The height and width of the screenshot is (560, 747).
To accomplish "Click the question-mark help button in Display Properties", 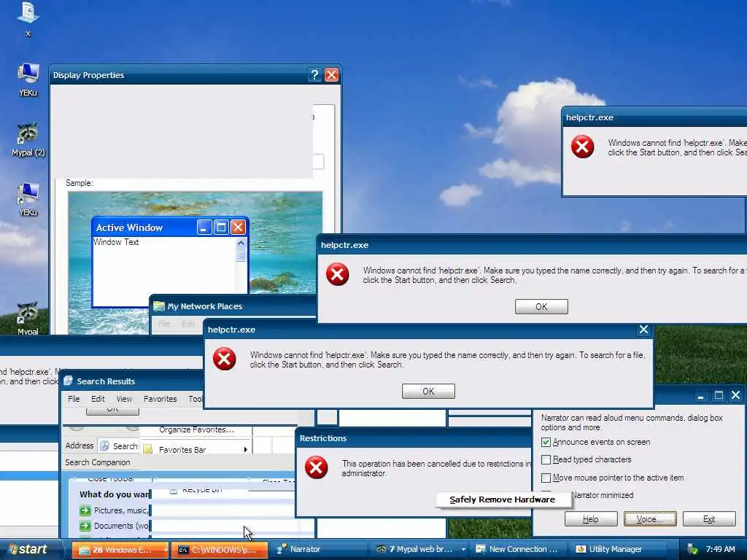I will [x=314, y=75].
